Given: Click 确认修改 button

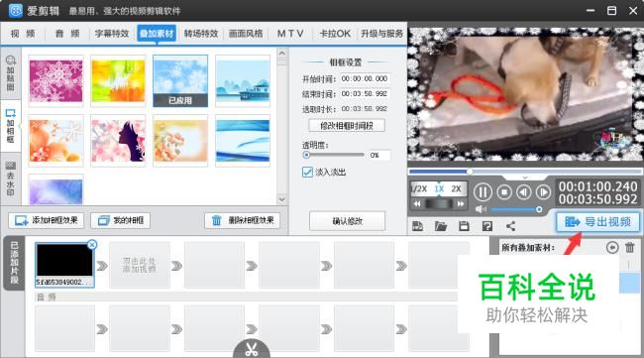Looking at the screenshot, I should coord(347,221).
